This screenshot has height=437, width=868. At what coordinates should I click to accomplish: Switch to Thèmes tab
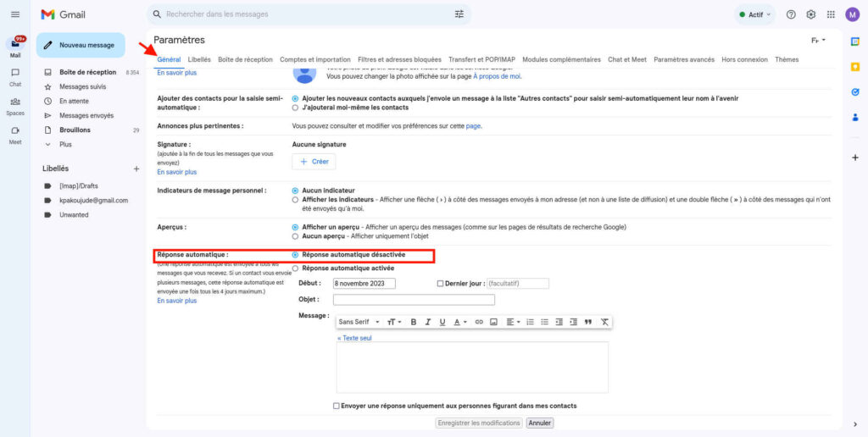coord(787,60)
